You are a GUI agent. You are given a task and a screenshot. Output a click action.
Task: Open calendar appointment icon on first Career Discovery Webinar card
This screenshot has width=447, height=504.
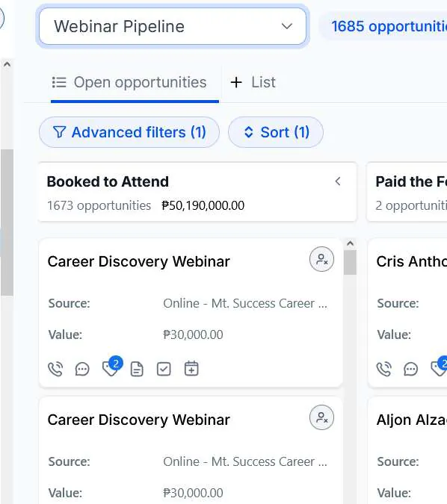click(x=191, y=368)
